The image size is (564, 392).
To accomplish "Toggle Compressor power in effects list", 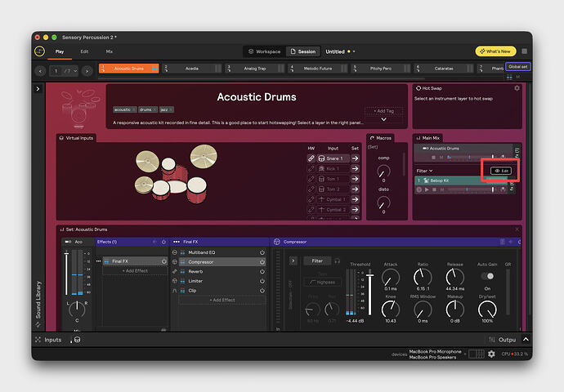I will (262, 262).
